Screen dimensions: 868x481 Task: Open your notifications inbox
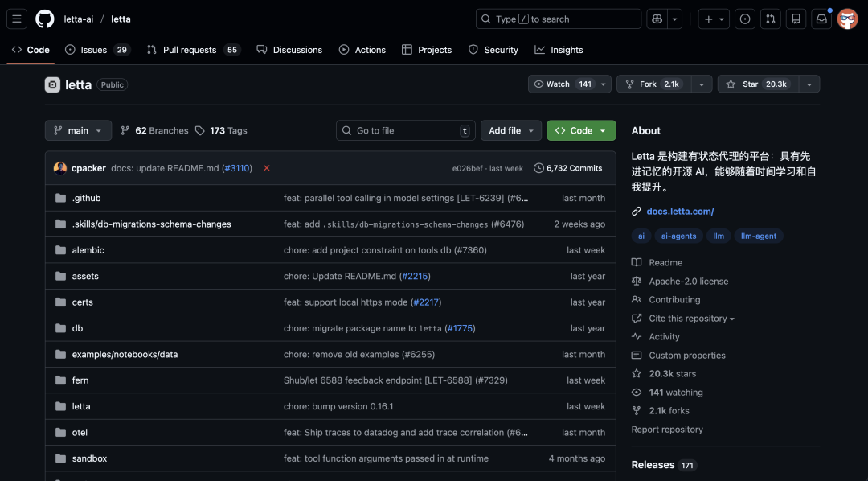point(821,18)
